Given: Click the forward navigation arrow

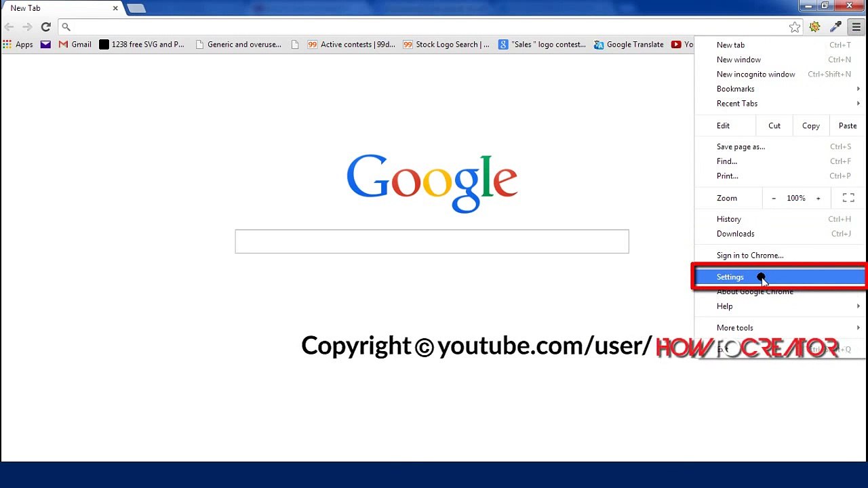Looking at the screenshot, I should (x=27, y=27).
